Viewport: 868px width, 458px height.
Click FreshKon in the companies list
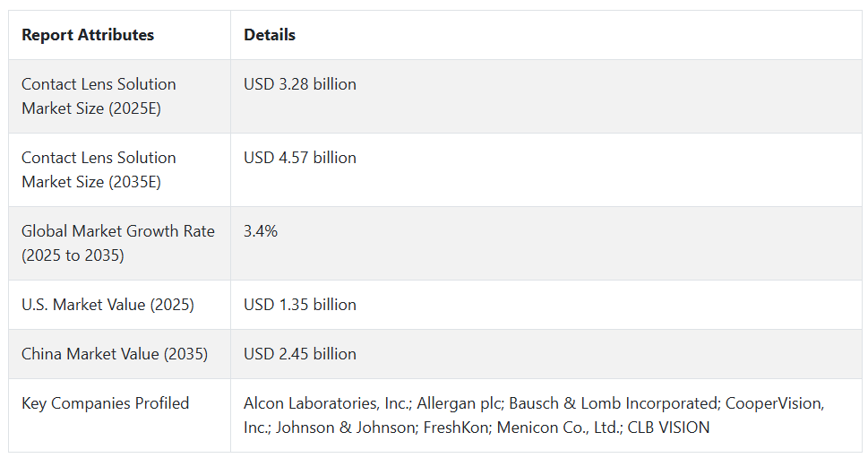click(457, 428)
